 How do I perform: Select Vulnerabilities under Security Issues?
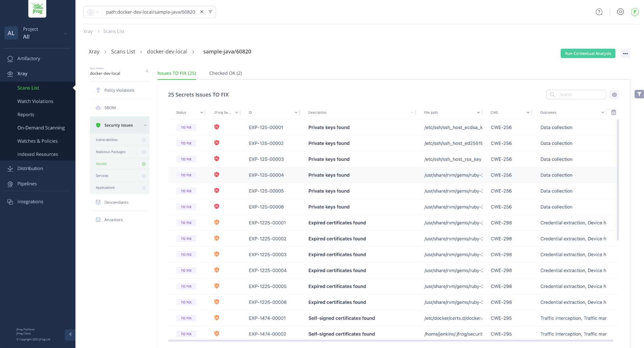107,139
